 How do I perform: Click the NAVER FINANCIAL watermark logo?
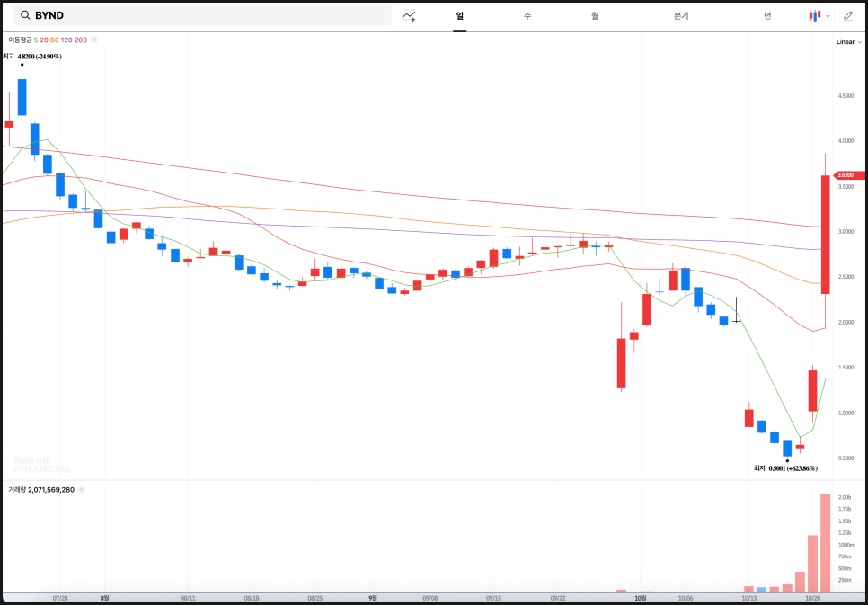pyautogui.click(x=42, y=465)
